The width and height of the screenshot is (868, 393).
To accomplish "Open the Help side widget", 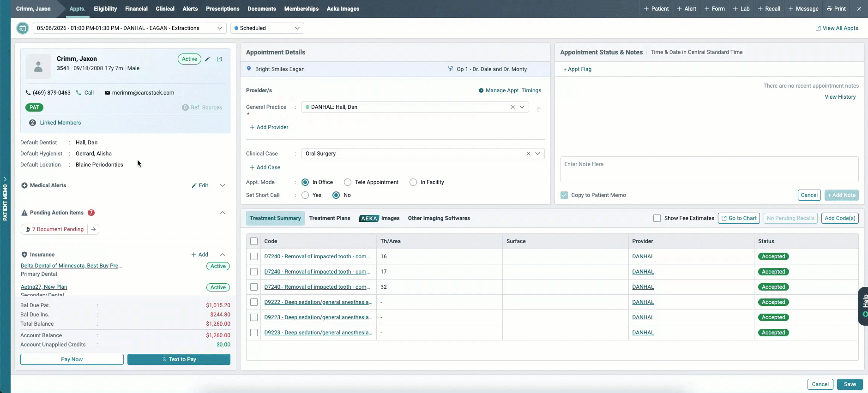I will click(863, 306).
